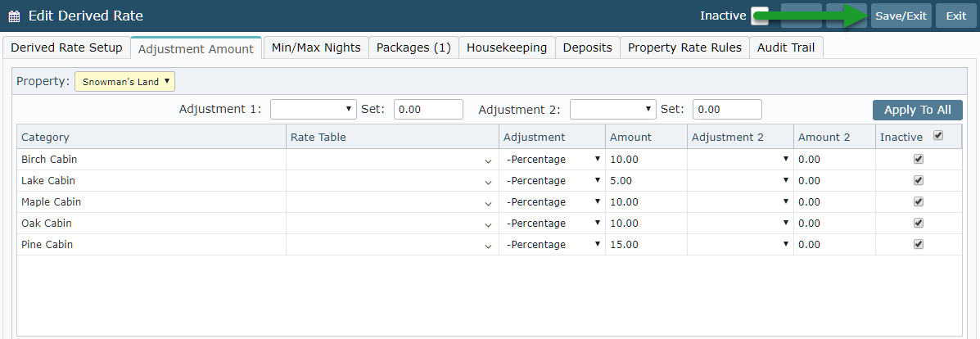The width and height of the screenshot is (980, 339).
Task: Select the Maple Cabin category cell
Action: pyautogui.click(x=151, y=202)
